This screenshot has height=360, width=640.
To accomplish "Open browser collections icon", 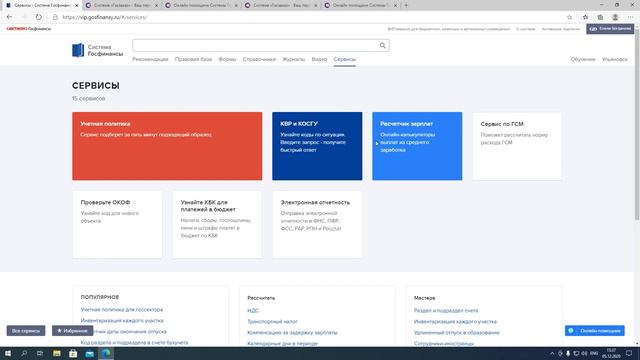I will (x=600, y=17).
